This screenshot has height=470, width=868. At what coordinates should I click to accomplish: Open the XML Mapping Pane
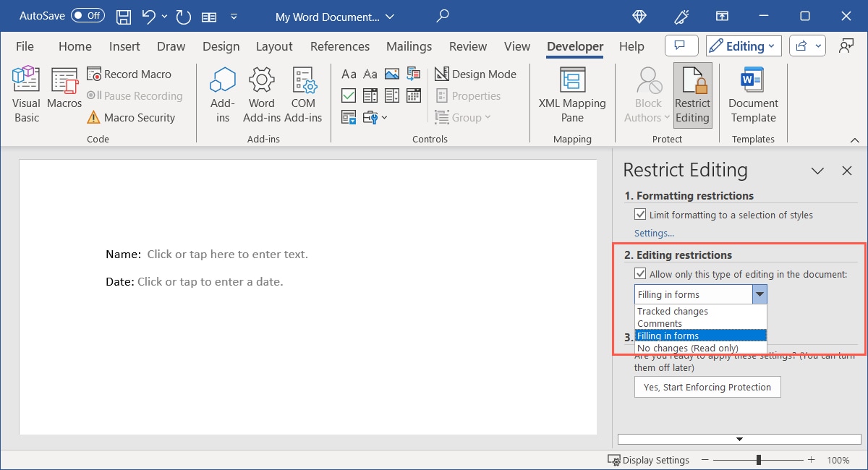(571, 94)
